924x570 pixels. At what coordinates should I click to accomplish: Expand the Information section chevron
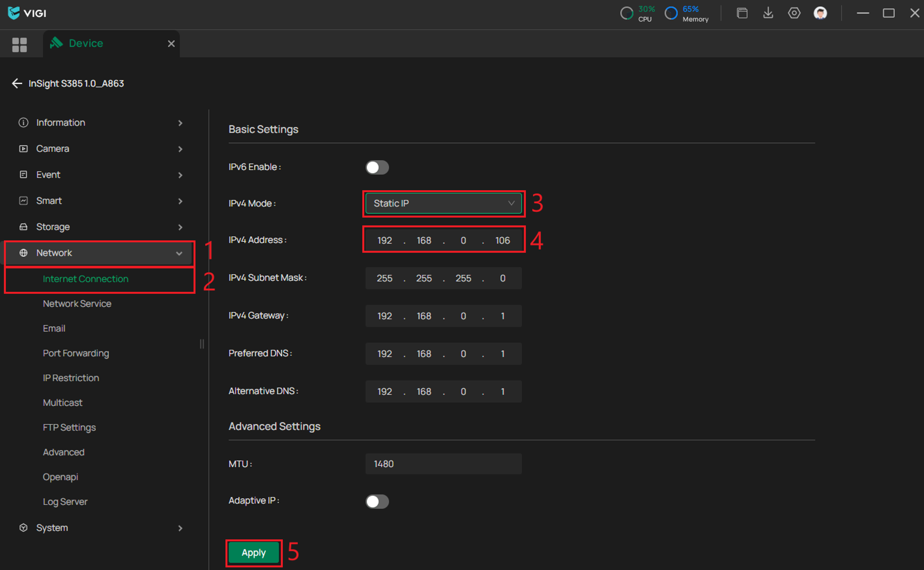tap(180, 123)
